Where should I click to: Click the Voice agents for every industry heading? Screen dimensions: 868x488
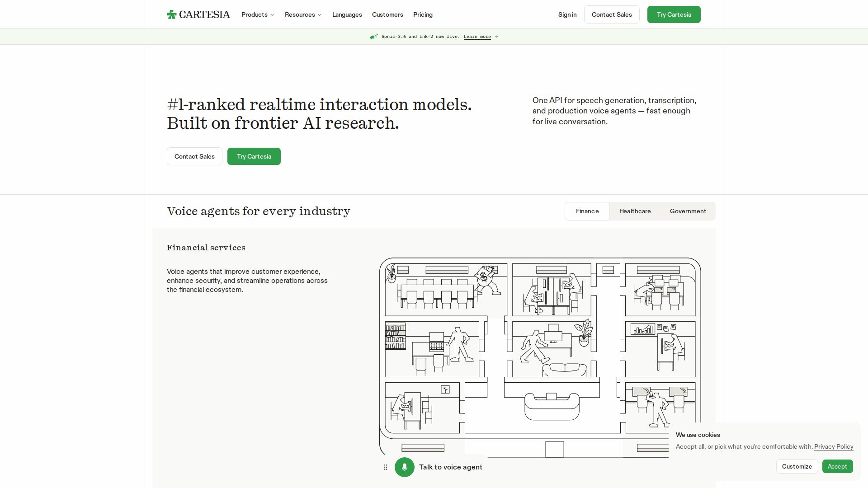click(259, 211)
